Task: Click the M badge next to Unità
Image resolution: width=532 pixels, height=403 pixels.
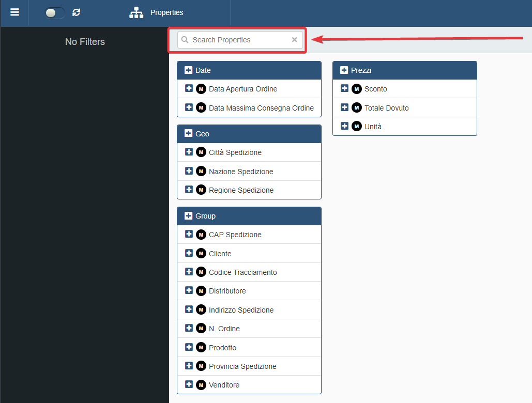Action: [357, 127]
